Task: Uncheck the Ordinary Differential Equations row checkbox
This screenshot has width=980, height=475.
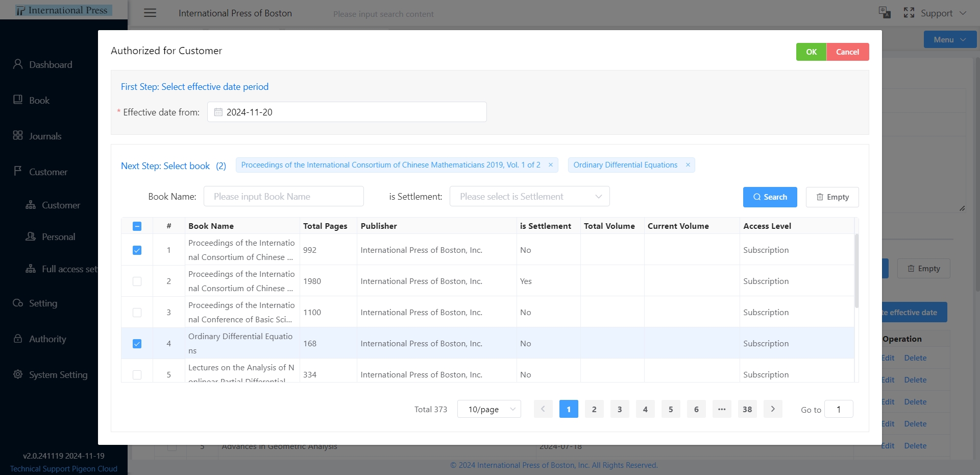Action: point(137,344)
